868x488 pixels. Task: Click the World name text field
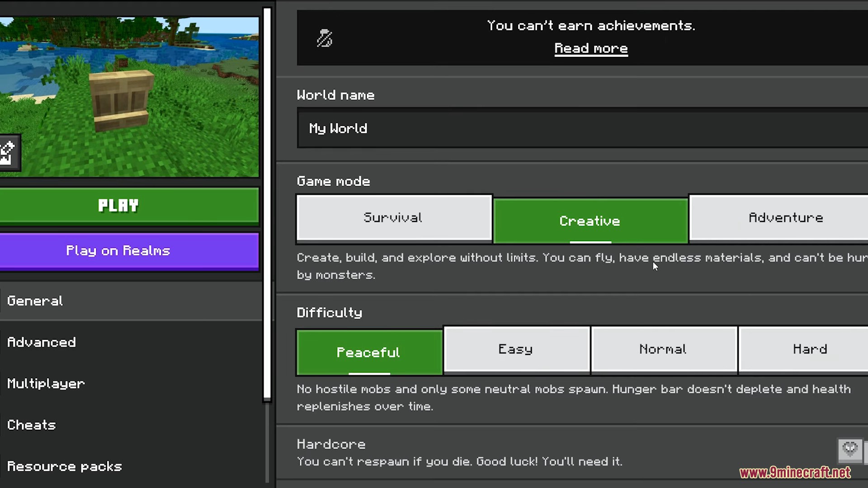pos(581,128)
